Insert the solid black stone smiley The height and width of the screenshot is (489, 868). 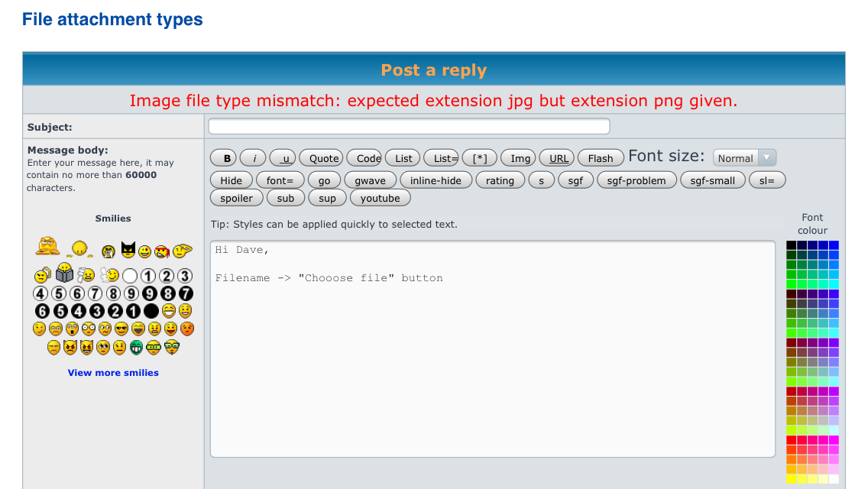pyautogui.click(x=151, y=311)
